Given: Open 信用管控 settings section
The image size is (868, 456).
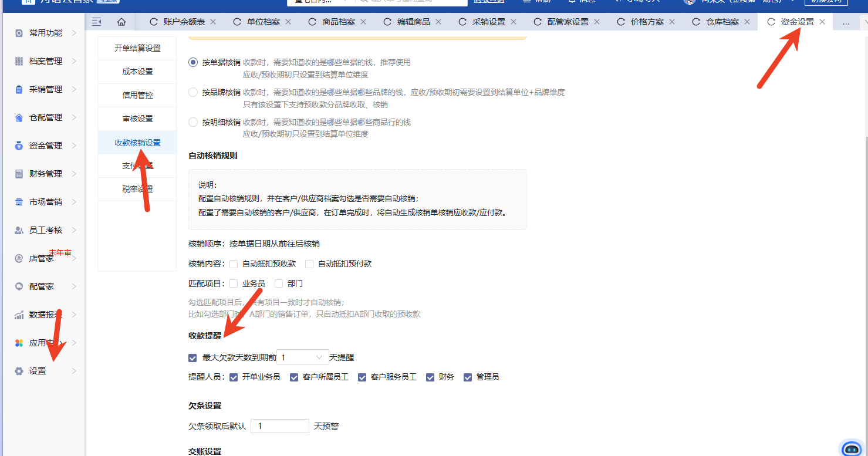Looking at the screenshot, I should pyautogui.click(x=137, y=95).
